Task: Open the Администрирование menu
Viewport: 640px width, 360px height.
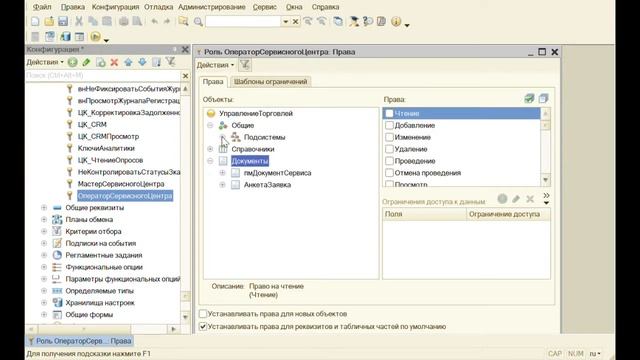Action: click(x=212, y=7)
